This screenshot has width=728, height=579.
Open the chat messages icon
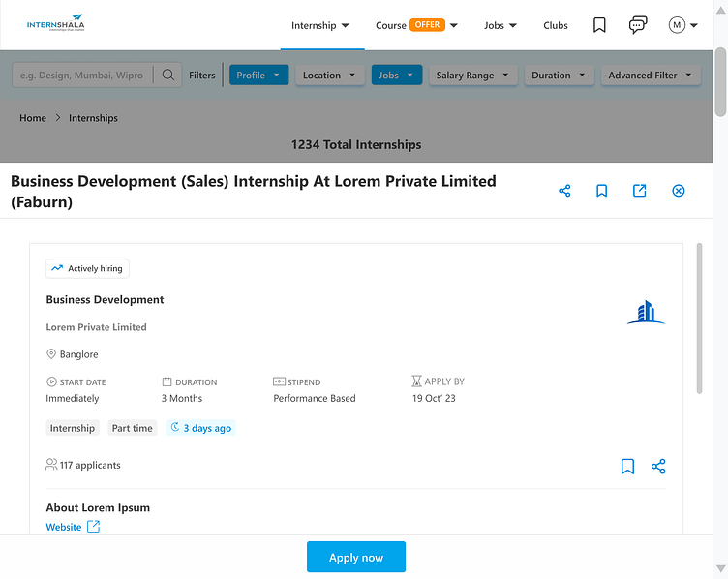click(x=637, y=25)
